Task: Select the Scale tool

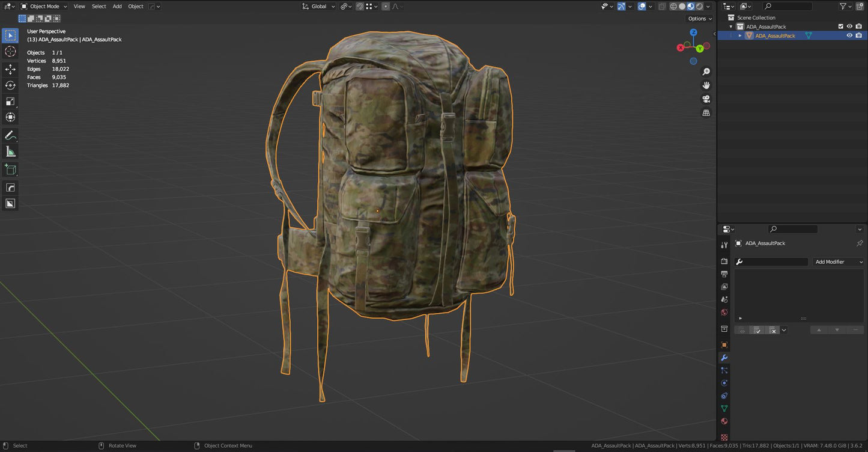Action: (x=10, y=101)
